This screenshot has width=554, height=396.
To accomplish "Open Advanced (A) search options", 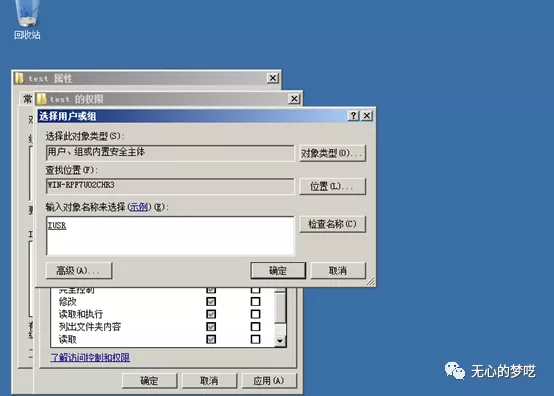I will (x=79, y=271).
